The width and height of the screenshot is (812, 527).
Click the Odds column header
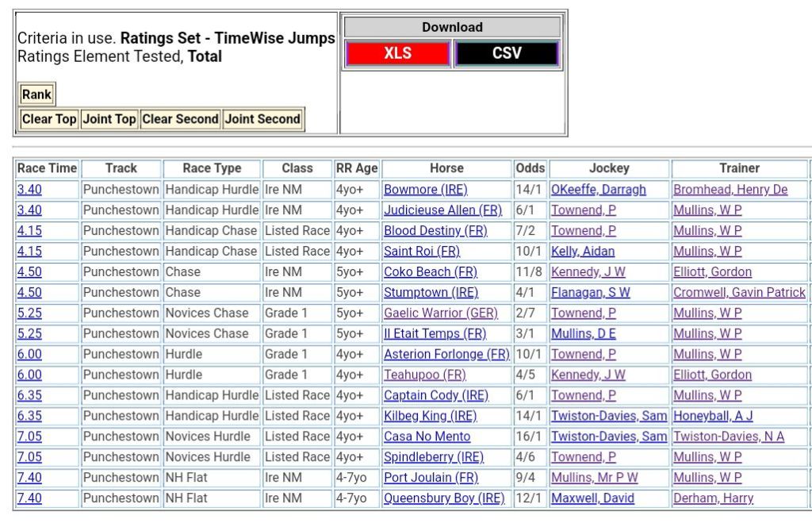[530, 168]
